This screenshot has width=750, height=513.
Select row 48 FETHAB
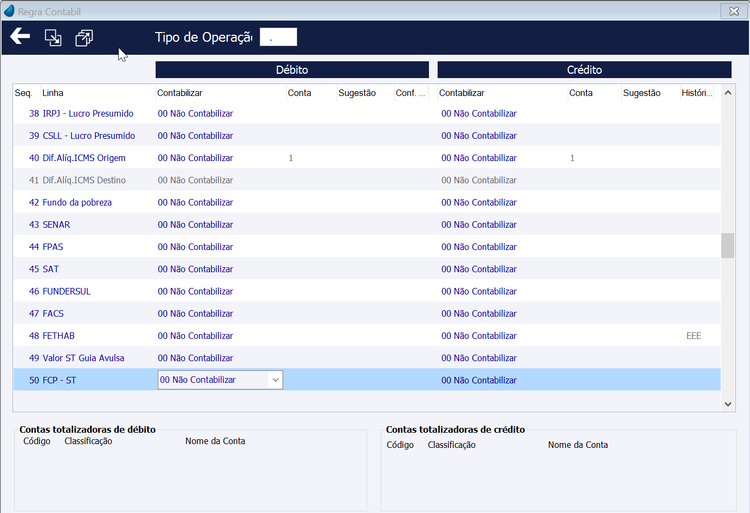pos(367,336)
